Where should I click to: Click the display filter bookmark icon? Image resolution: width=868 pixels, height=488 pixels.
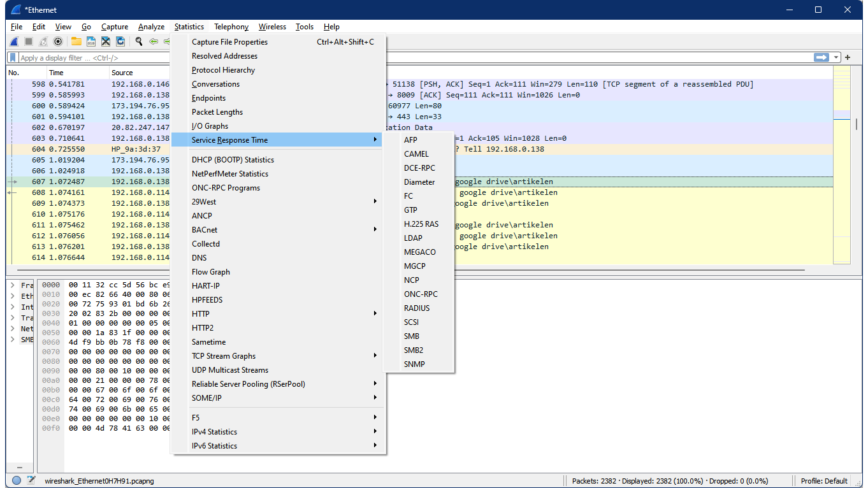[13, 57]
